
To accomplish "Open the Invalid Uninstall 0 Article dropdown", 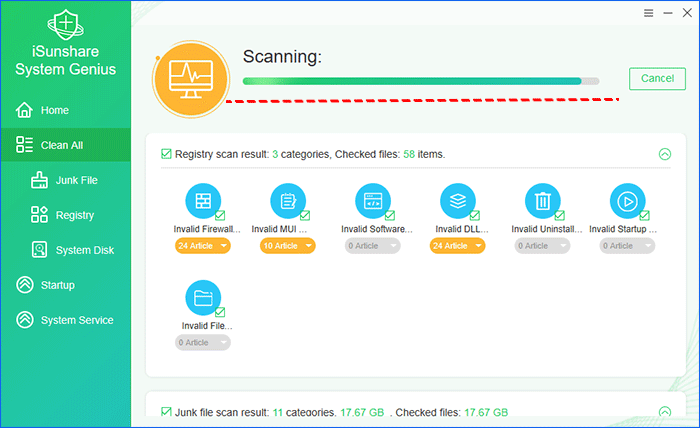I will (542, 245).
